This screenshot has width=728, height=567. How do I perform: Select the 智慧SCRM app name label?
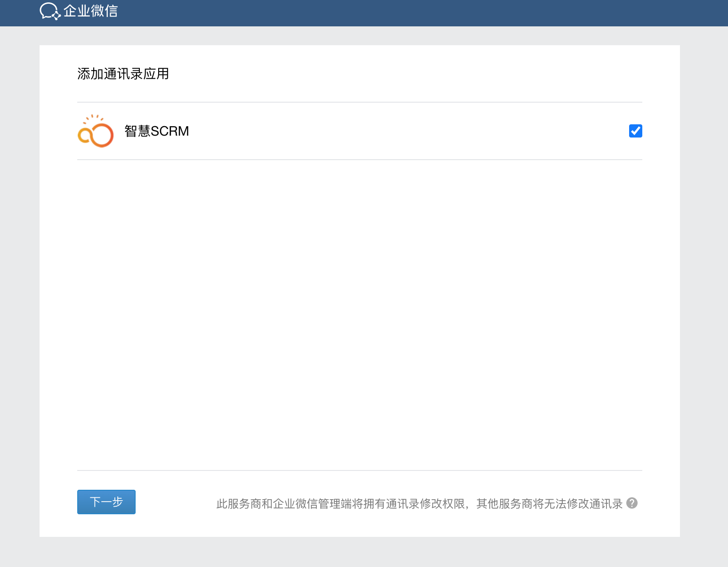pos(156,131)
